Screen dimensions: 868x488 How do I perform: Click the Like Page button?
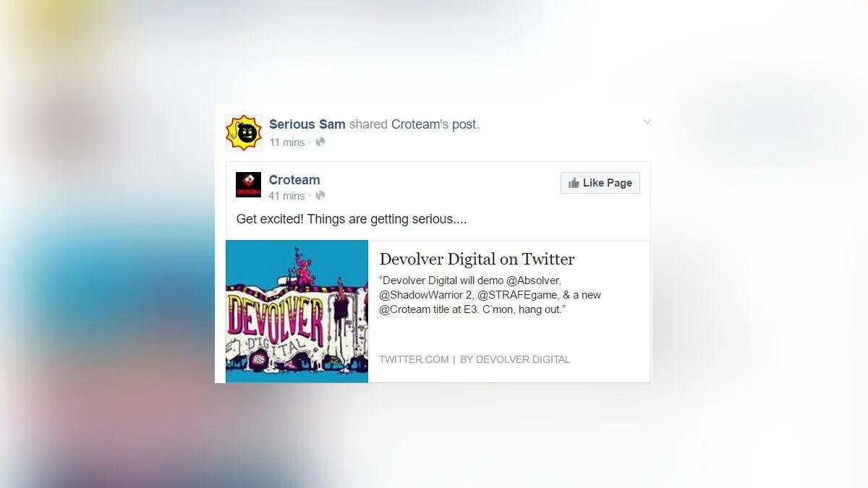tap(600, 183)
